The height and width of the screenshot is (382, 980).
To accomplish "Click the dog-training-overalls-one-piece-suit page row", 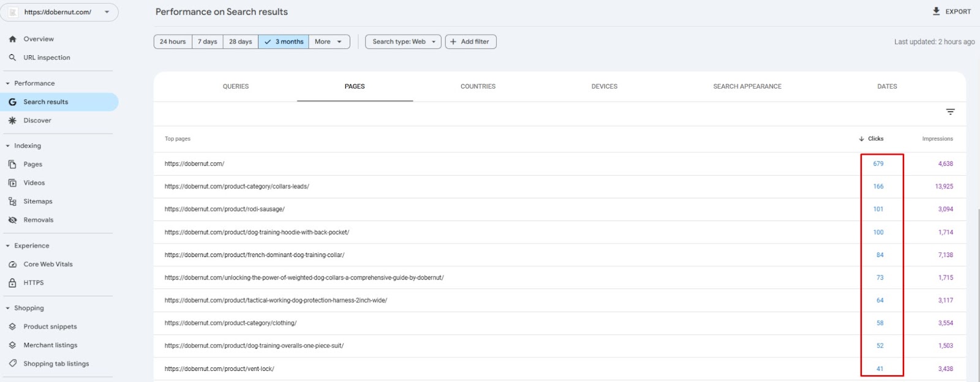I will coord(560,346).
